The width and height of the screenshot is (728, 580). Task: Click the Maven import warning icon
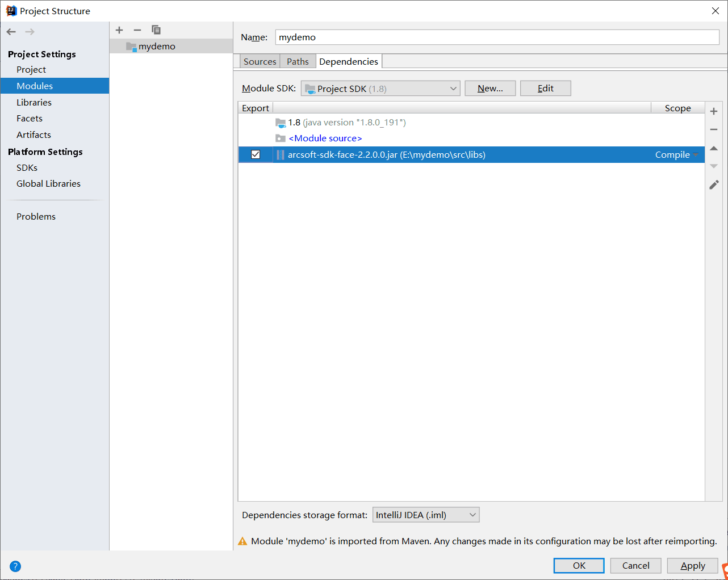pos(242,541)
